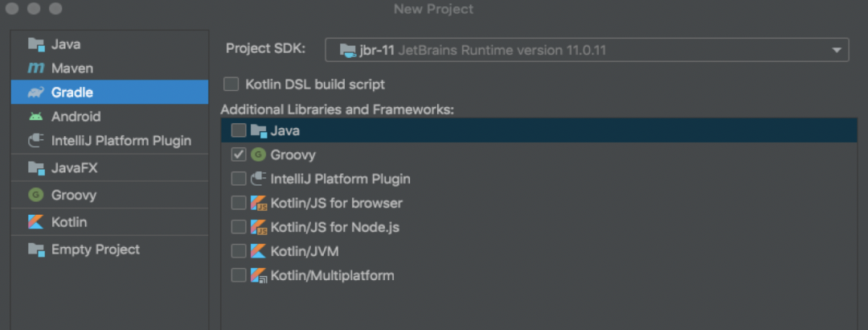Click the Kotlin logo icon in the sidebar
Viewport: 868px width, 330px height.
pos(36,222)
